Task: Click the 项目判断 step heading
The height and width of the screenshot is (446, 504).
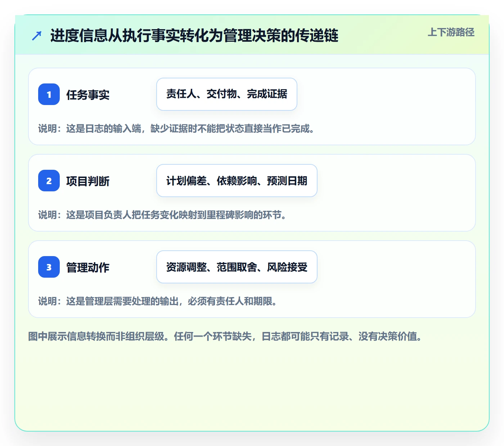Action: pos(88,181)
